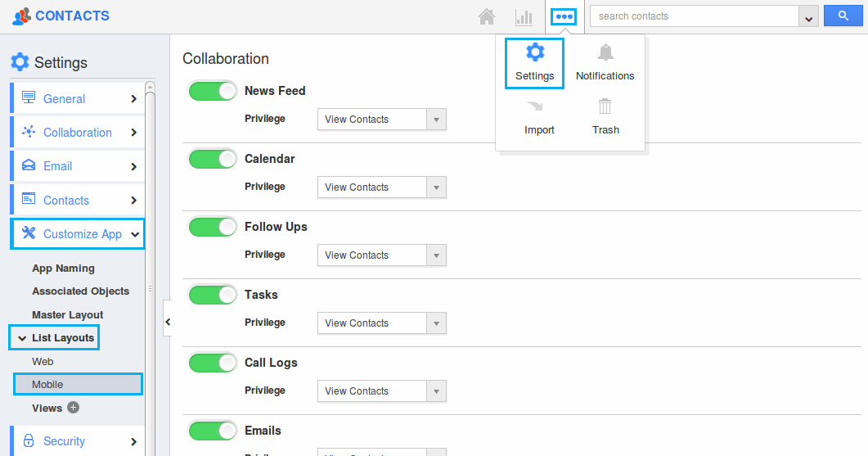Open Trash from the popup menu
868x456 pixels.
[x=605, y=117]
